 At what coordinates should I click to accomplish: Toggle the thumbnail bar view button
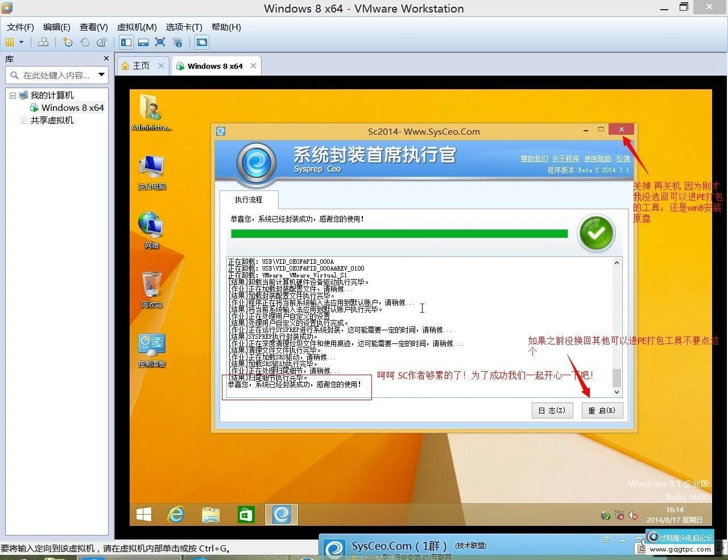[143, 42]
